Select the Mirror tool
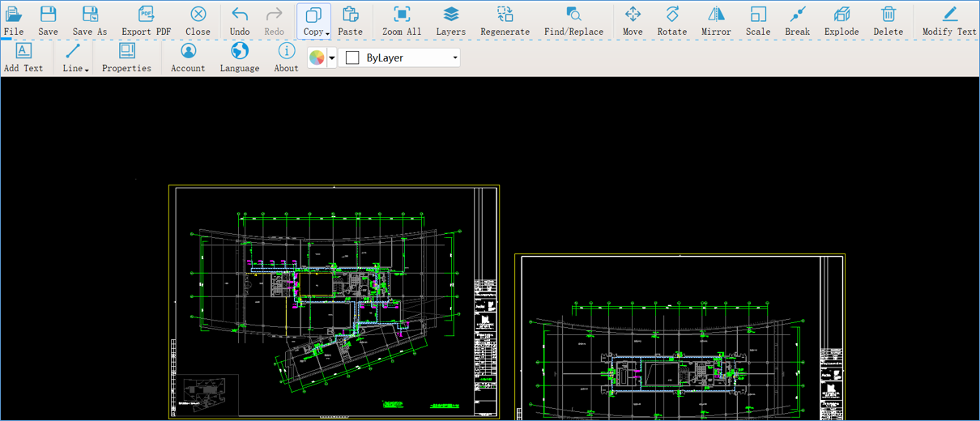The width and height of the screenshot is (980, 421). 716,21
